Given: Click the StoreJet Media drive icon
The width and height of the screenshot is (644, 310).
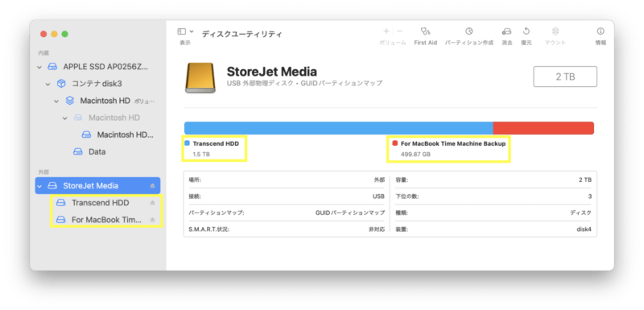Looking at the screenshot, I should pos(200,77).
